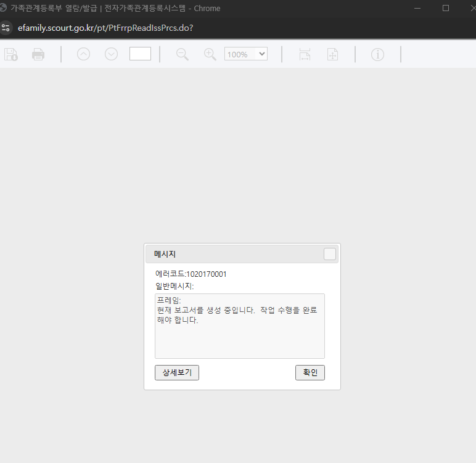Click the Chrome window title bar icon
The width and height of the screenshot is (476, 463).
[x=3, y=8]
